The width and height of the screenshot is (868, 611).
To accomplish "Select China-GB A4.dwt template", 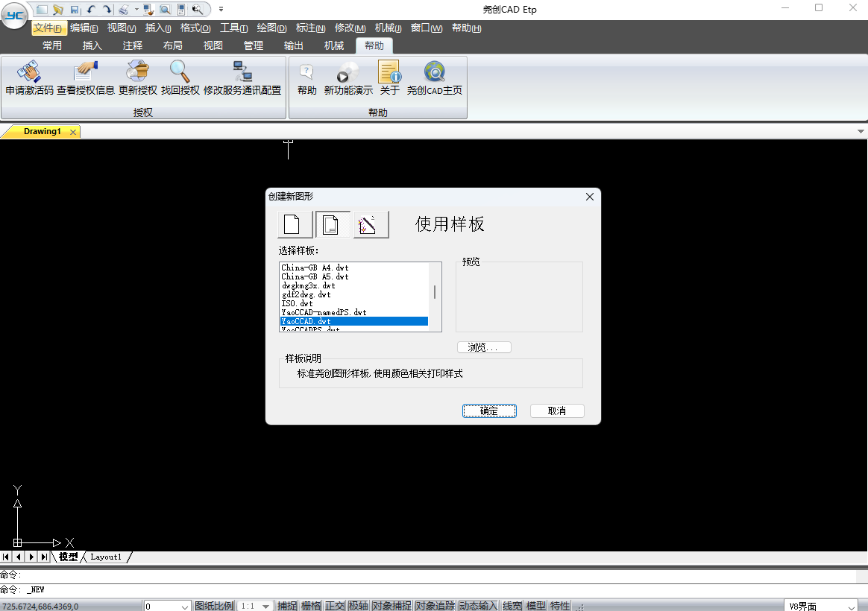I will coord(354,267).
